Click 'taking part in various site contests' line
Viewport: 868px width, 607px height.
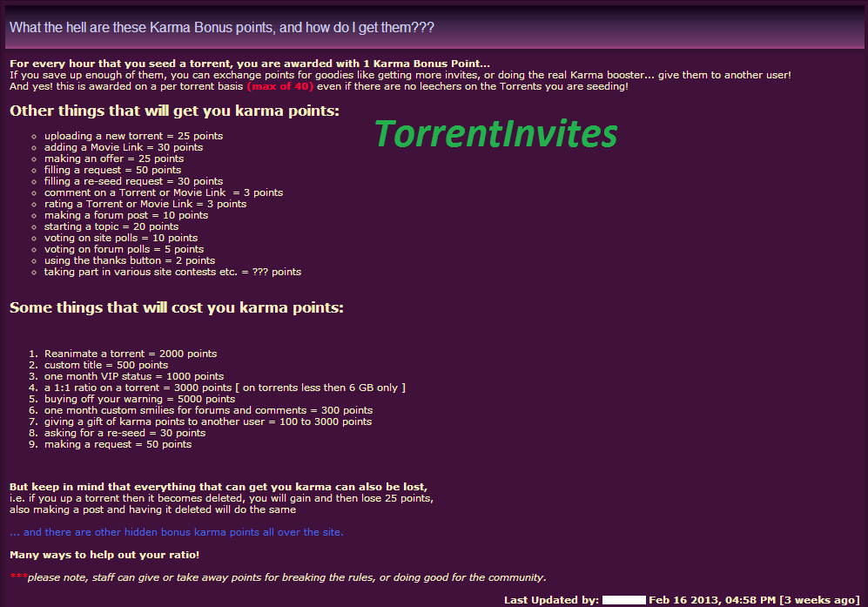[x=172, y=272]
